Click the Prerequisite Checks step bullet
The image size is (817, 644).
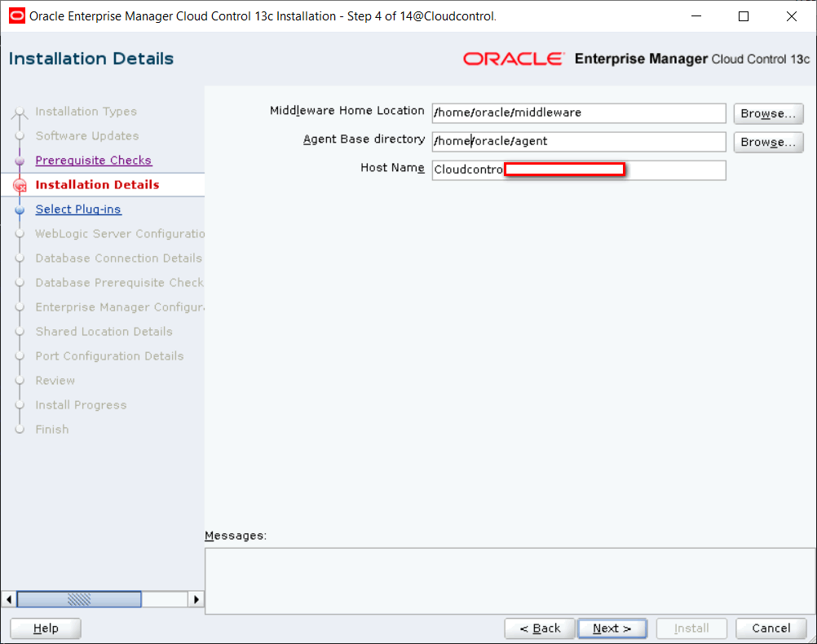(x=20, y=161)
